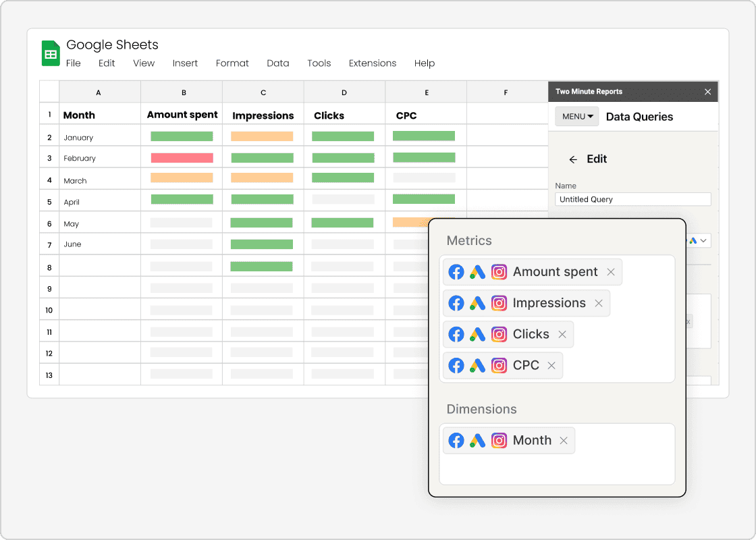The height and width of the screenshot is (540, 756).
Task: Close the Two Minute Reports panel
Action: click(x=707, y=91)
